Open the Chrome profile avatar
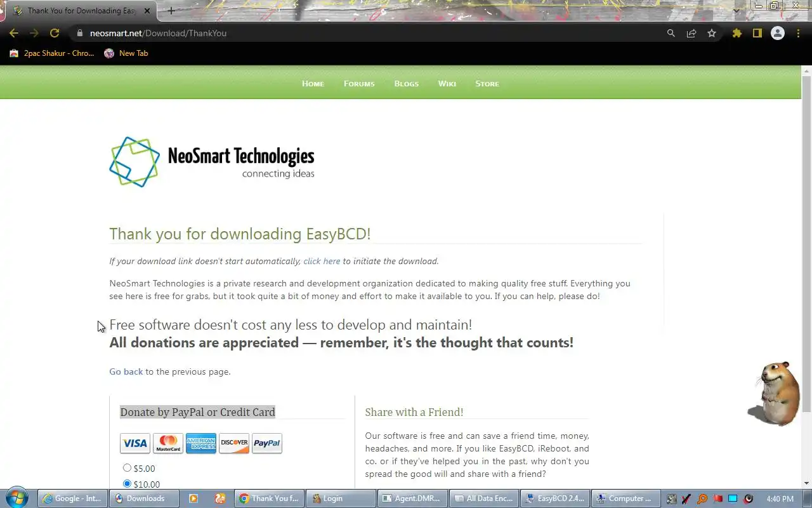The width and height of the screenshot is (812, 508). [778, 33]
